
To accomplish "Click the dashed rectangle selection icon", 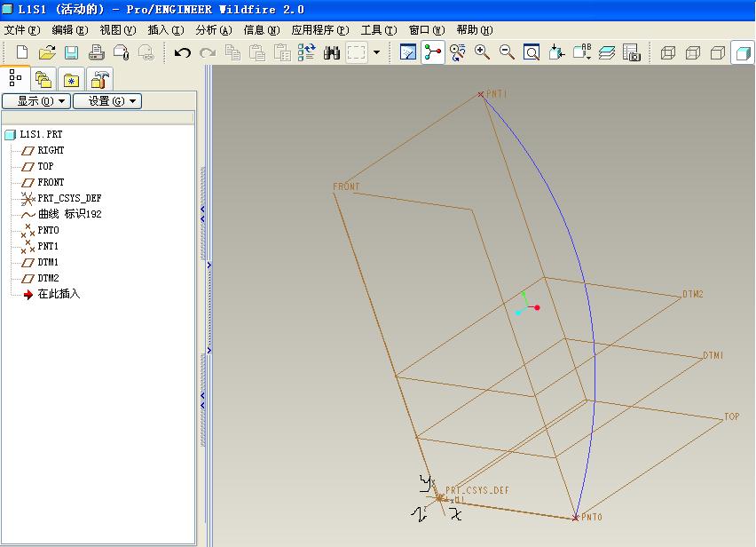I will click(x=357, y=52).
